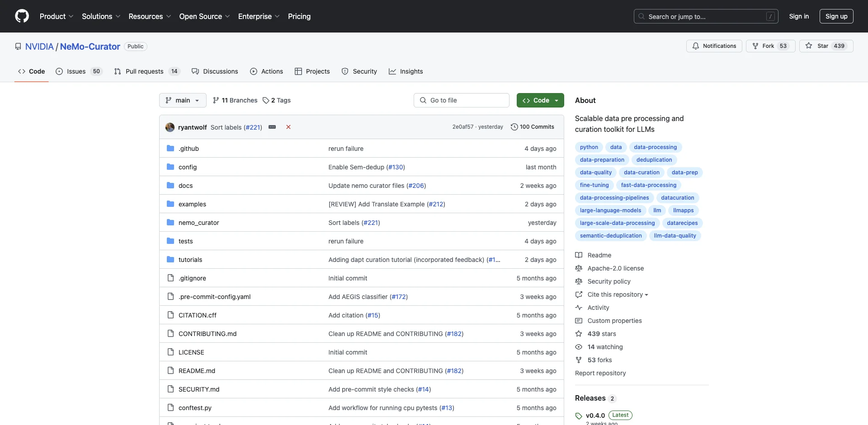This screenshot has width=868, height=425.
Task: Expand the Resources menu
Action: tap(150, 16)
